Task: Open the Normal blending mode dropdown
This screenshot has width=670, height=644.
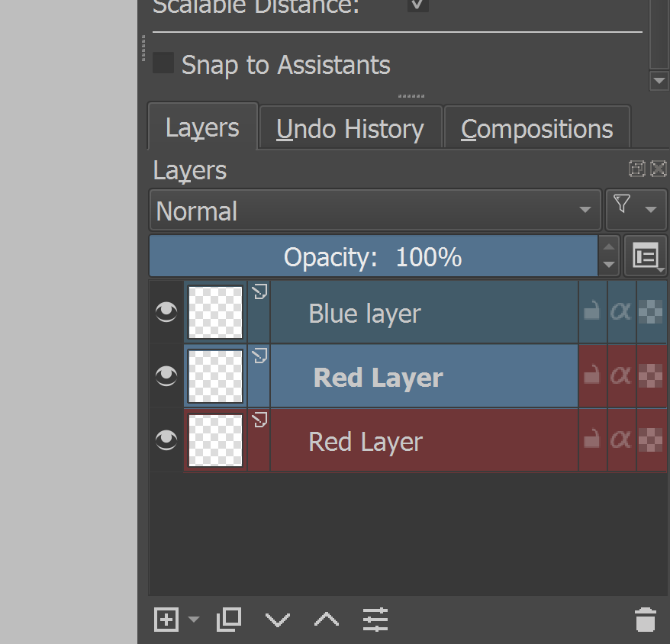Action: point(375,211)
